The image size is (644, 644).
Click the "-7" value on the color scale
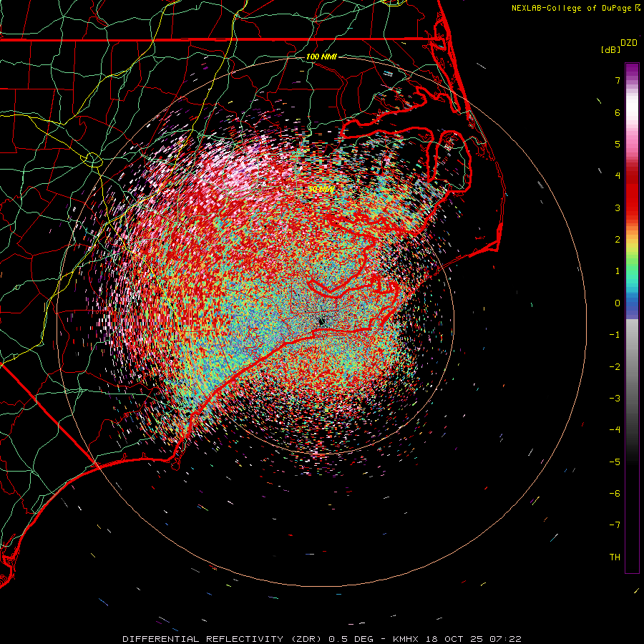tap(615, 525)
